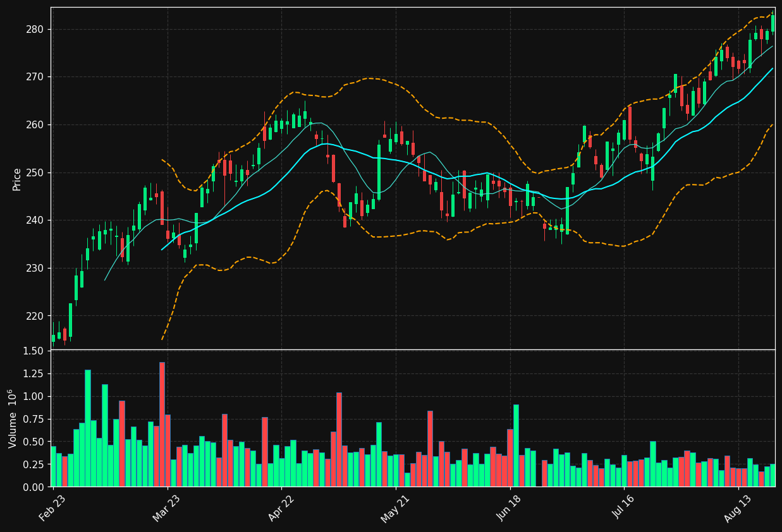The width and height of the screenshot is (782, 532).
Task: Click the "Volume 10⁶" axis title
Action: click(13, 418)
